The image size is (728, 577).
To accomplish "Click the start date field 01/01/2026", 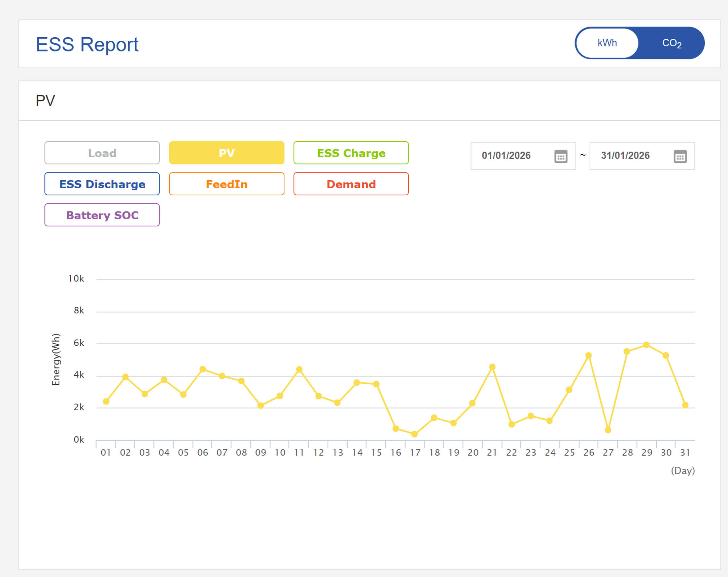I will (x=506, y=156).
